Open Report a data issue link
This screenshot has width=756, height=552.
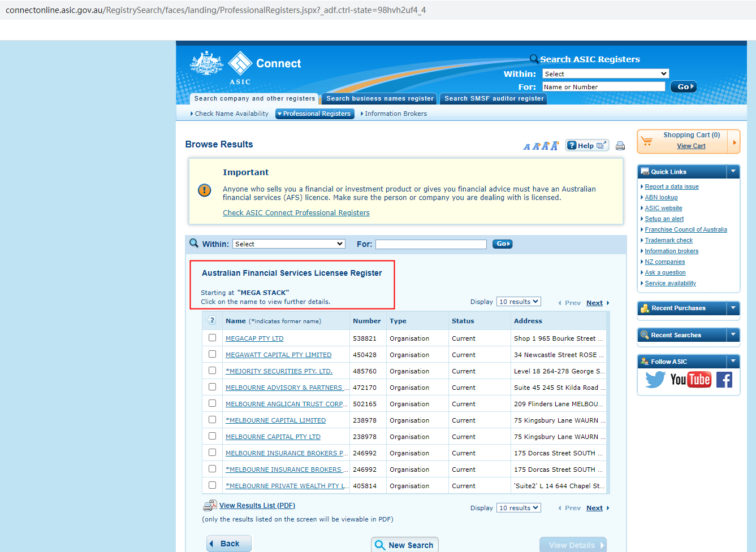click(x=672, y=186)
